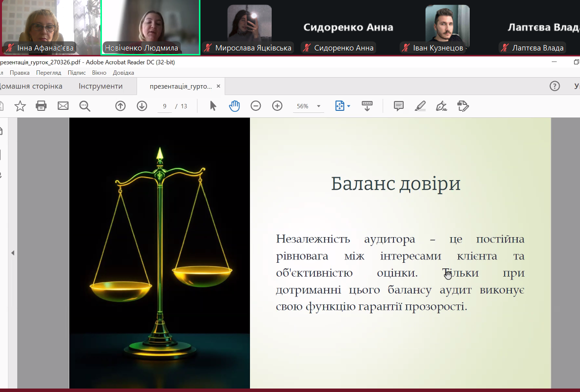Screen dimensions: 580x392
Task: Toggle scrolling mode button
Action: pyautogui.click(x=367, y=106)
